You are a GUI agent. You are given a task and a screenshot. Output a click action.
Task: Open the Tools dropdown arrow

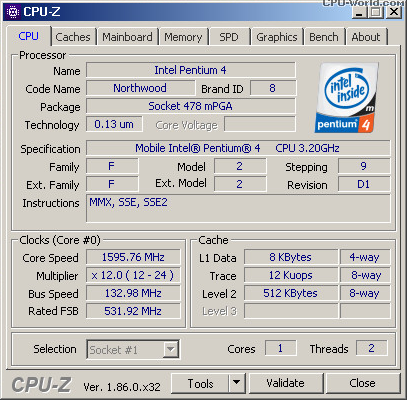(x=237, y=383)
